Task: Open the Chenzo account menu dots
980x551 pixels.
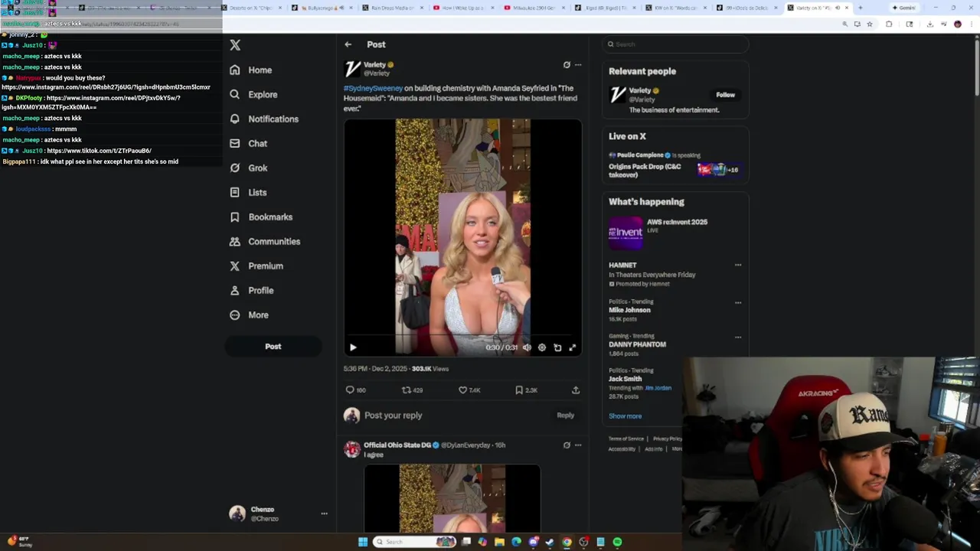Action: click(324, 514)
